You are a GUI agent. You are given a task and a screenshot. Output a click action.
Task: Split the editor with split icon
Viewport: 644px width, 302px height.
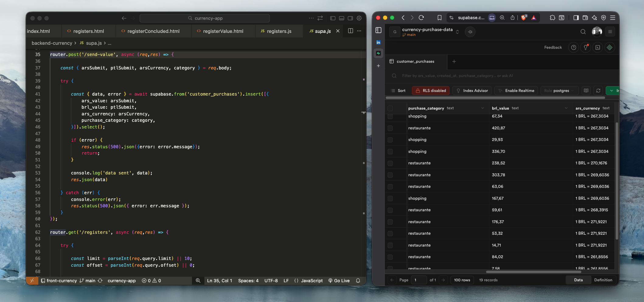(350, 31)
